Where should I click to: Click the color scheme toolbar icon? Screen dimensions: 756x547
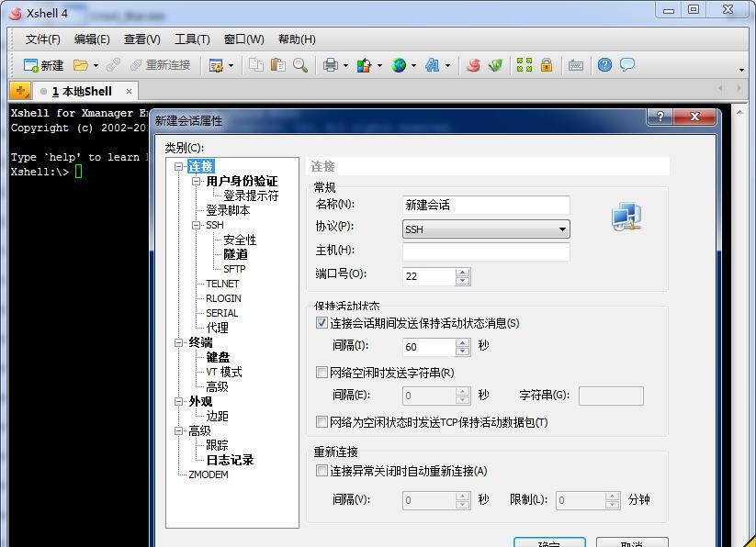364,65
